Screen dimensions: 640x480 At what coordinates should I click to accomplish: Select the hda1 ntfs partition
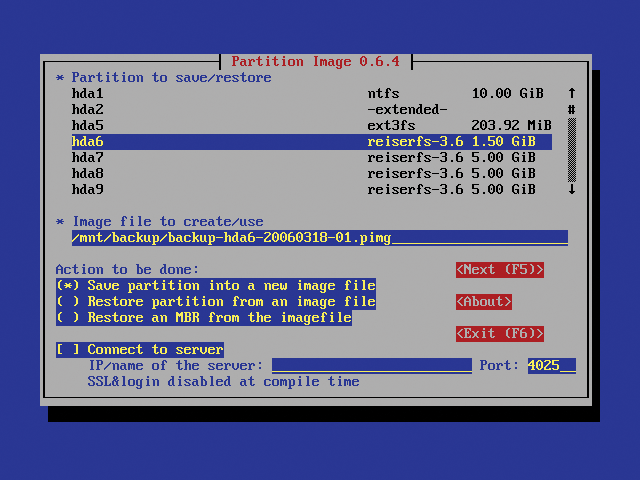coord(300,93)
